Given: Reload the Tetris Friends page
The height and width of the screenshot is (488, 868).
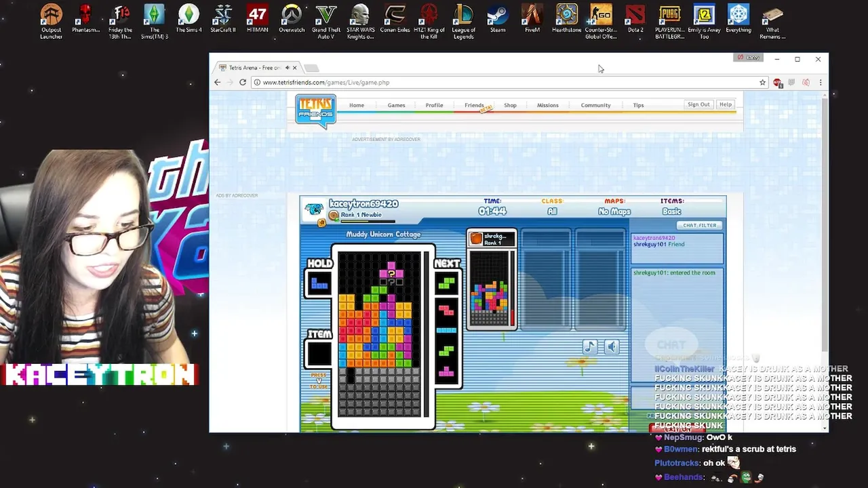Looking at the screenshot, I should 243,82.
